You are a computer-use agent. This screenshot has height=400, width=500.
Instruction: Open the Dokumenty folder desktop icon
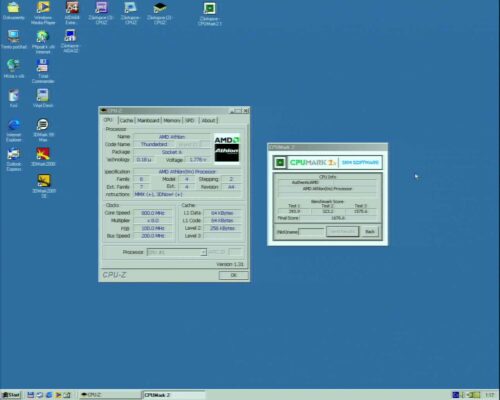[13, 10]
